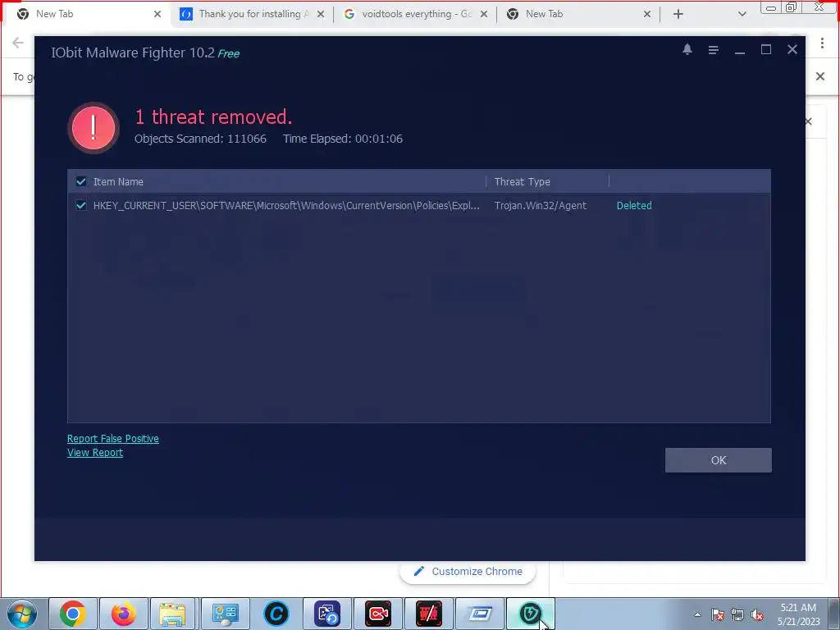
Task: Click the Trojan.Win32/Agent threat type cell
Action: click(541, 205)
